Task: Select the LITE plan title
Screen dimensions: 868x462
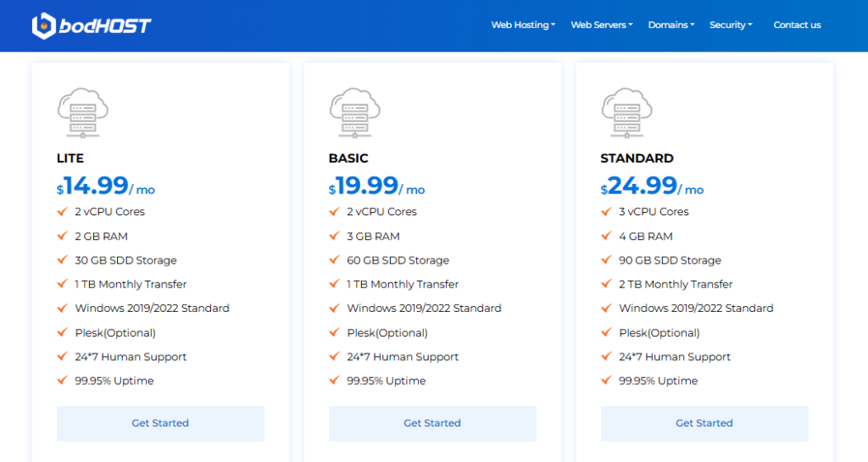Action: pos(70,159)
